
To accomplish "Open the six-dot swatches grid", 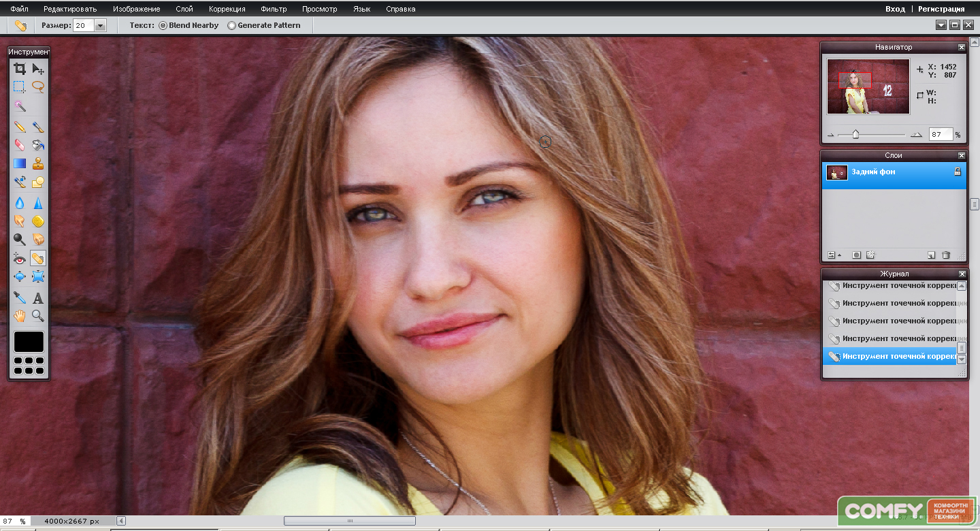I will 29,366.
